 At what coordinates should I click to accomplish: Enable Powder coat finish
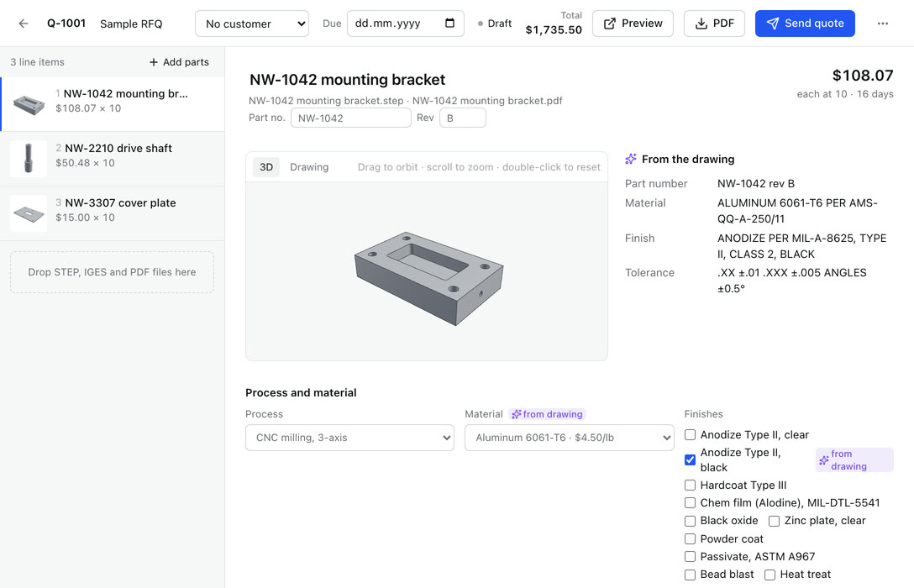[691, 539]
